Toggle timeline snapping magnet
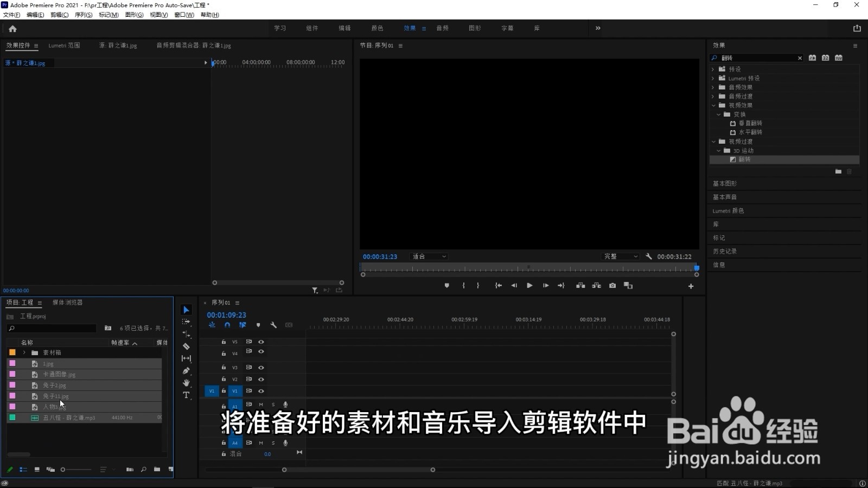 tap(227, 325)
